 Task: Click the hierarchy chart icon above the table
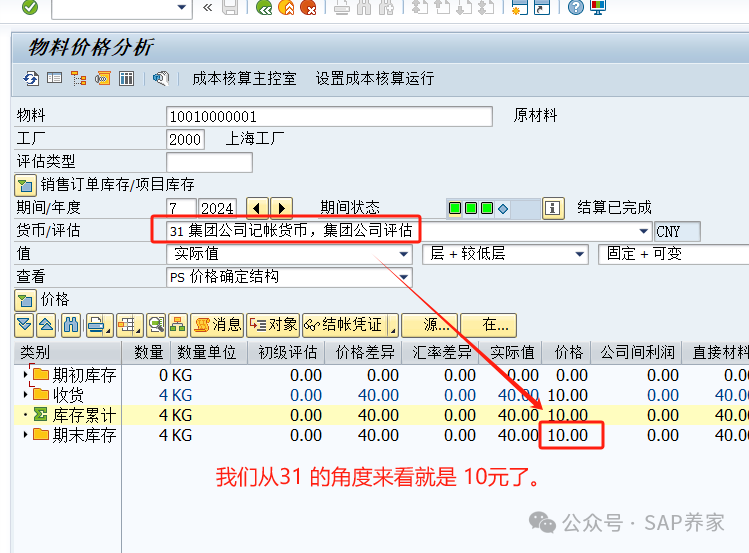point(178,325)
